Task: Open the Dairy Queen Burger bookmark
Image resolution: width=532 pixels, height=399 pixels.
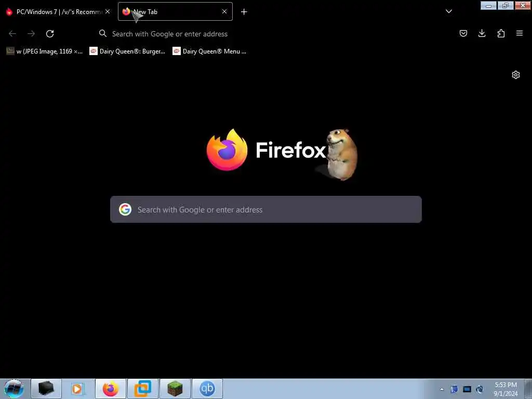Action: [127, 51]
